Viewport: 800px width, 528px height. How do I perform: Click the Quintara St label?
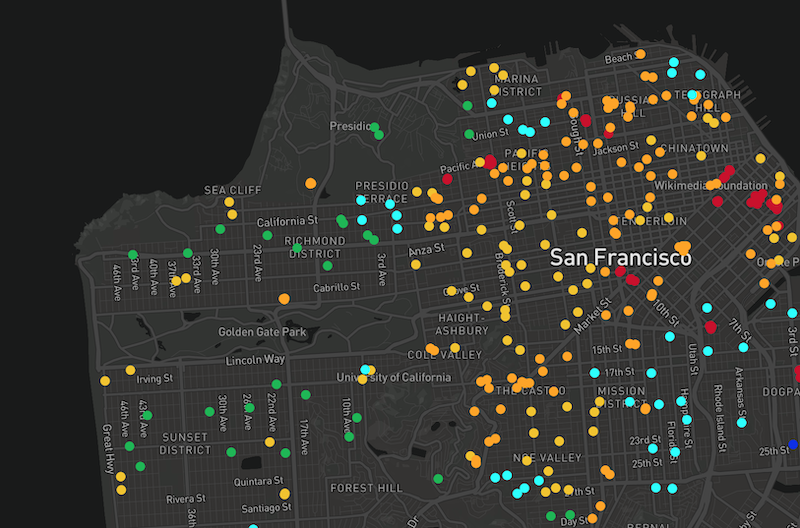pos(258,482)
